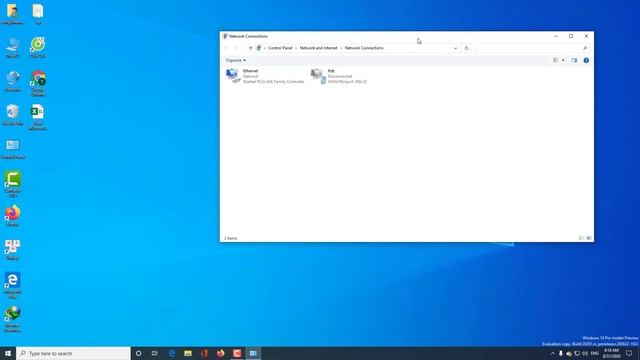The height and width of the screenshot is (360, 640).
Task: Click the address bar location icon
Action: tap(259, 48)
